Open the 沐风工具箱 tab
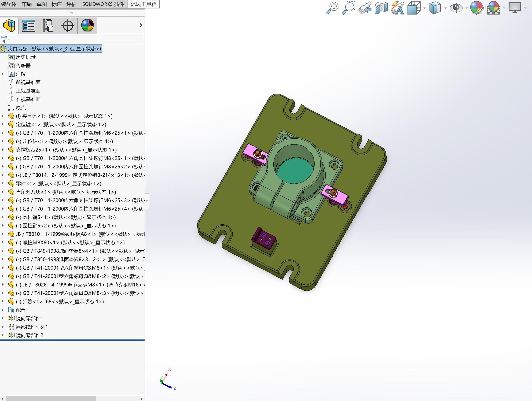Screen dimensions: 532x401 143,4
